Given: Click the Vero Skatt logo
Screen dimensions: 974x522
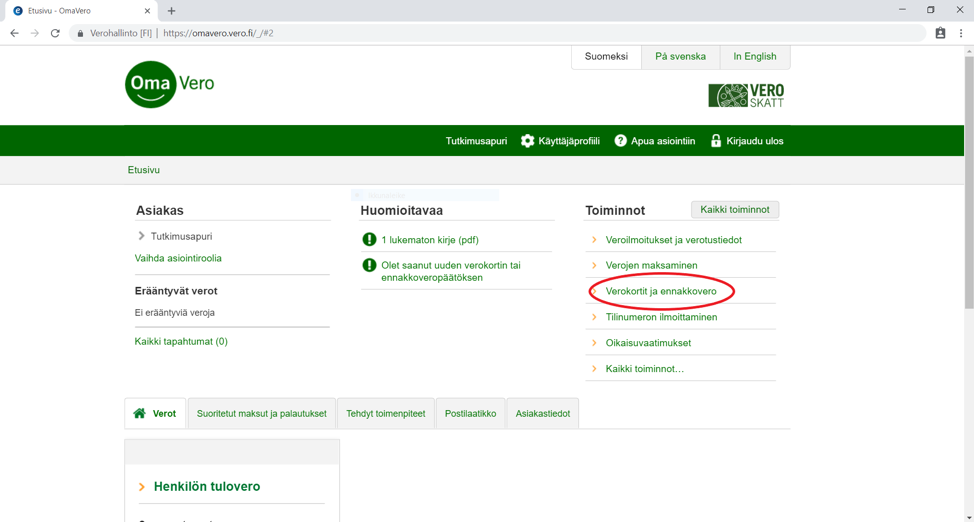Looking at the screenshot, I should point(746,95).
